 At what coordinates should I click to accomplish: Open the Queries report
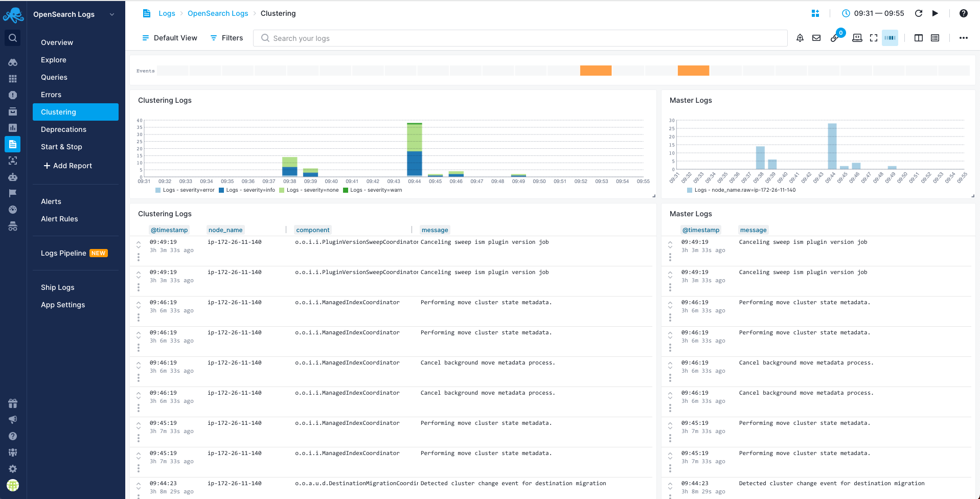(54, 77)
